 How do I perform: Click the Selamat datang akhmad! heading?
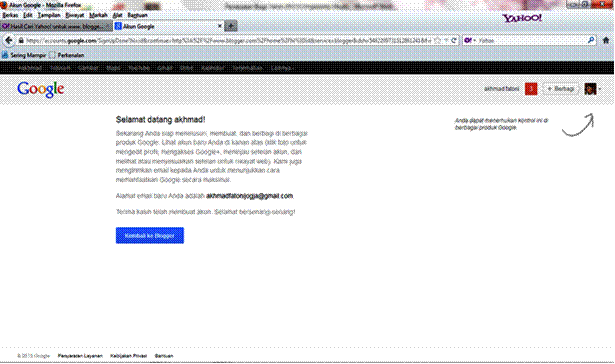click(160, 120)
